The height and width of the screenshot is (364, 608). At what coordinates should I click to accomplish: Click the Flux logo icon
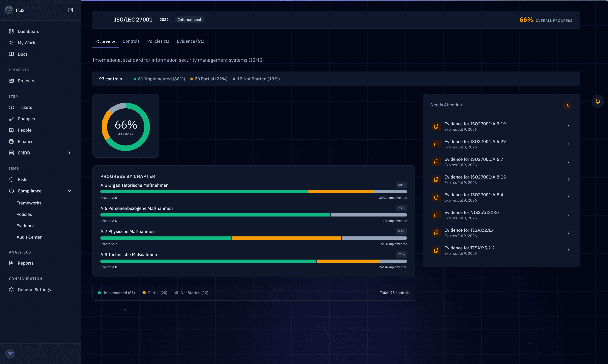(9, 10)
